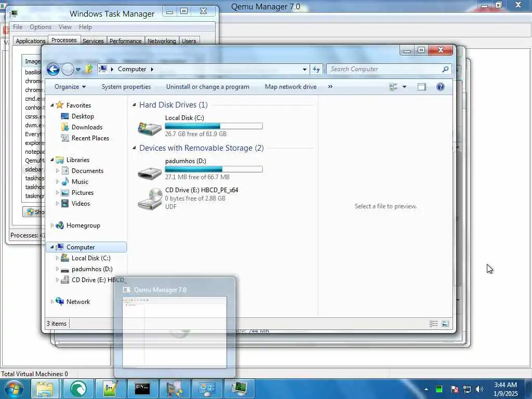
Task: Click the Videos library icon
Action: (65, 204)
